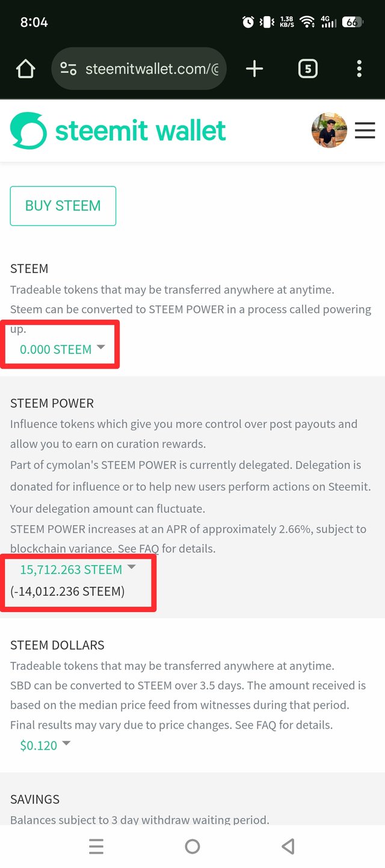Open Android recent apps button

coord(96,846)
